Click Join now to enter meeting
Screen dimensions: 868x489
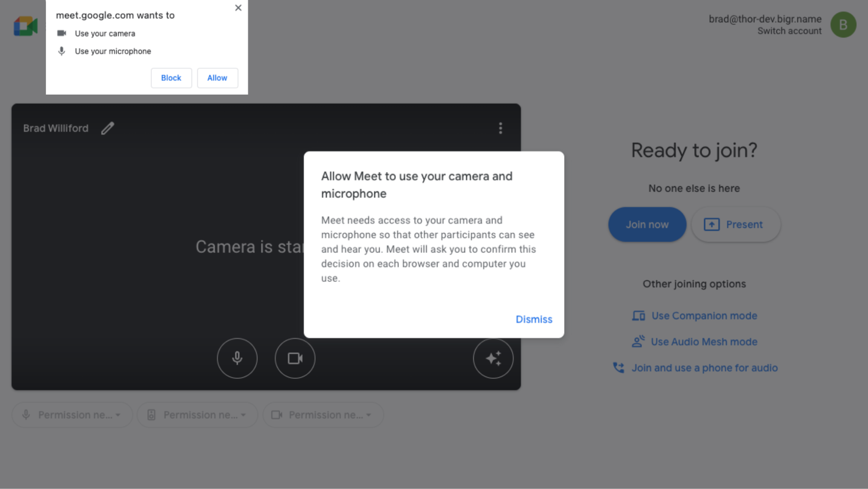click(648, 224)
